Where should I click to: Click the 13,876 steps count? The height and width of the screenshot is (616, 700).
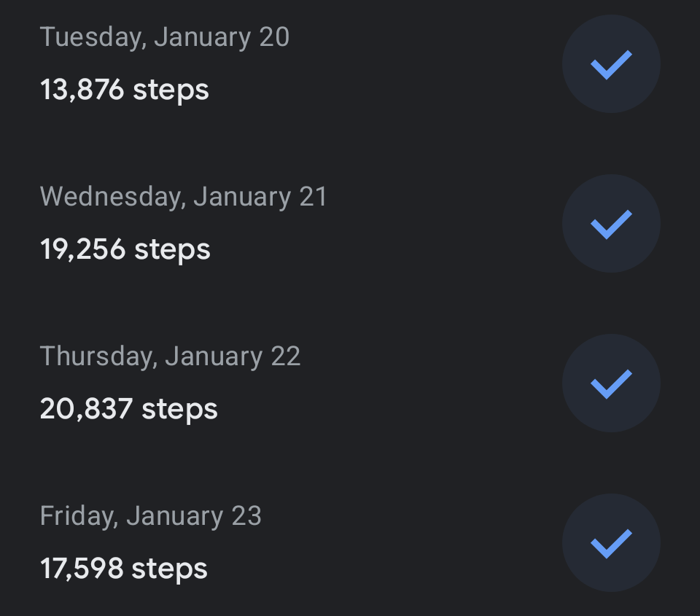click(x=125, y=90)
